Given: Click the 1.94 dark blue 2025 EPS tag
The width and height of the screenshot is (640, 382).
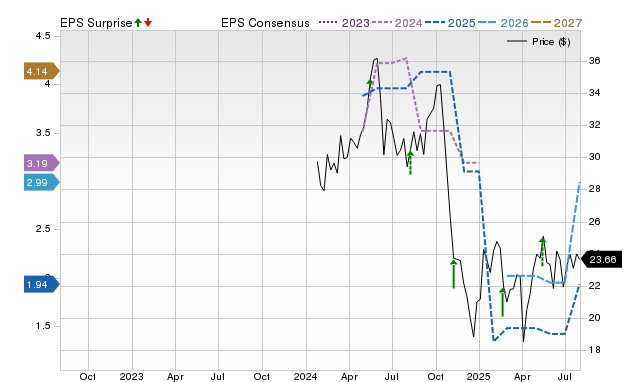Looking at the screenshot, I should pos(41,284).
